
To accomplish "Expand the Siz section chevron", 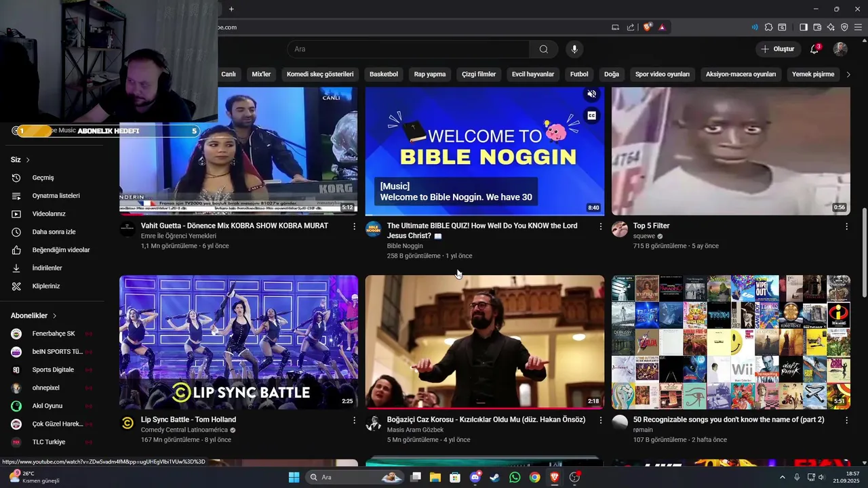I will (x=28, y=160).
